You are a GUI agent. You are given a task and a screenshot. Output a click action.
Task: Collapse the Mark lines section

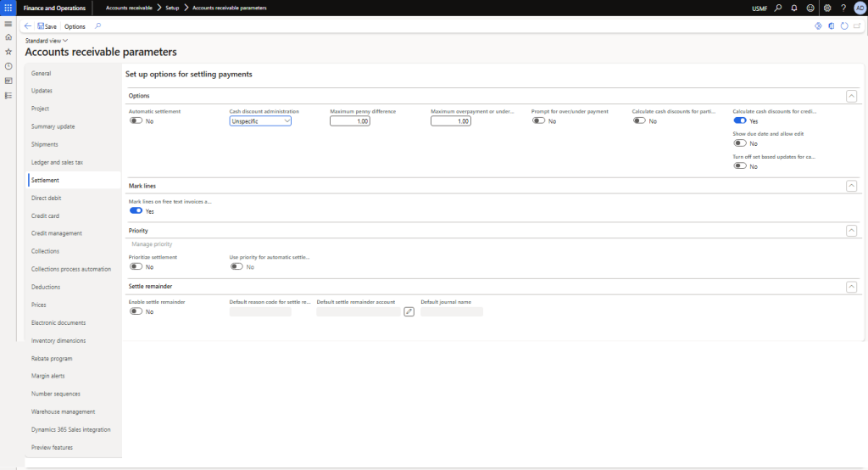(x=851, y=185)
